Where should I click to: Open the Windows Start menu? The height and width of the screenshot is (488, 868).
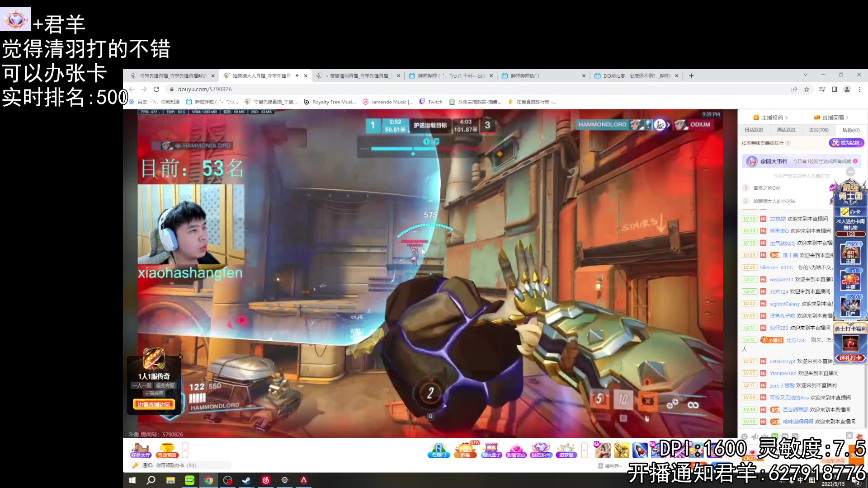pyautogui.click(x=132, y=480)
